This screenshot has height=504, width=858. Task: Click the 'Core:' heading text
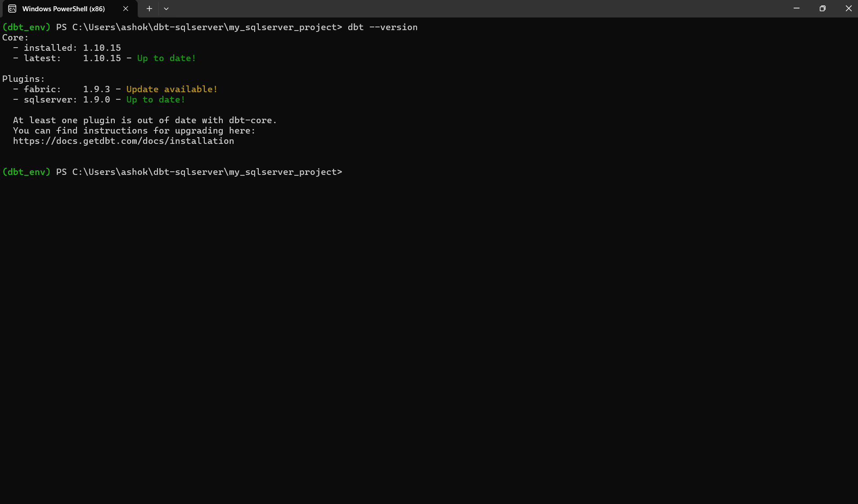click(x=15, y=38)
